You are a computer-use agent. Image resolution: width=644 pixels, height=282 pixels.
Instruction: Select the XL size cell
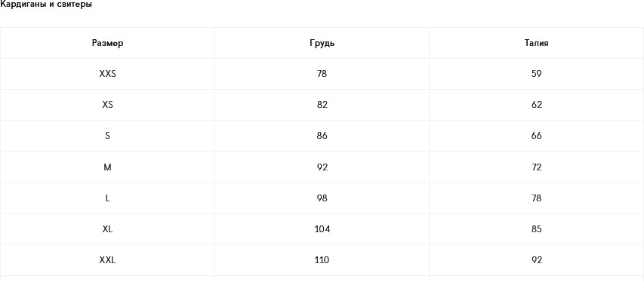point(108,228)
